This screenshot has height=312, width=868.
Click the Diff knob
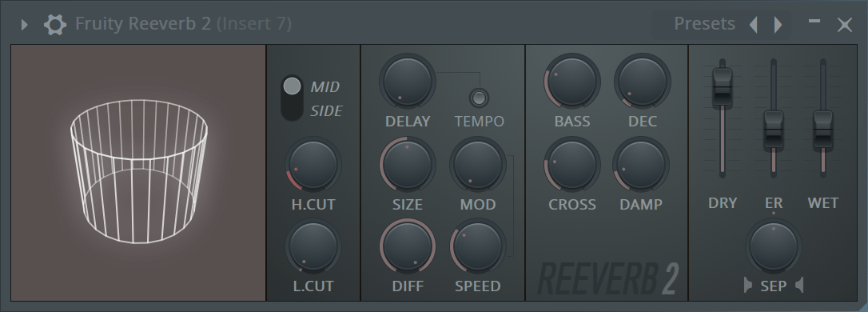[408, 246]
